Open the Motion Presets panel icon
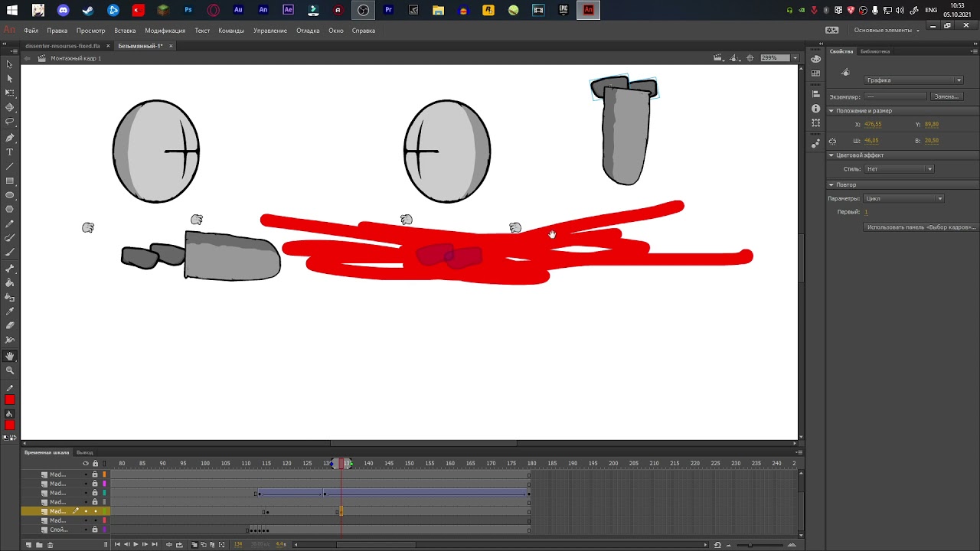 [x=815, y=144]
